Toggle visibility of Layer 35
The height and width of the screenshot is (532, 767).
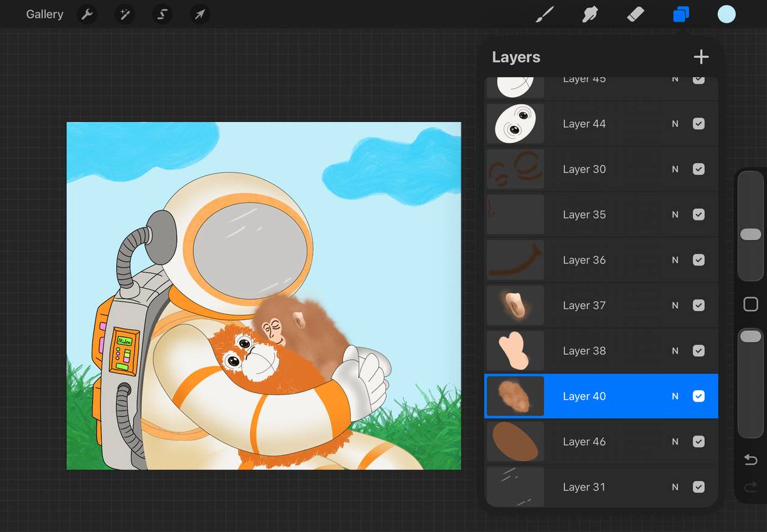coord(699,215)
